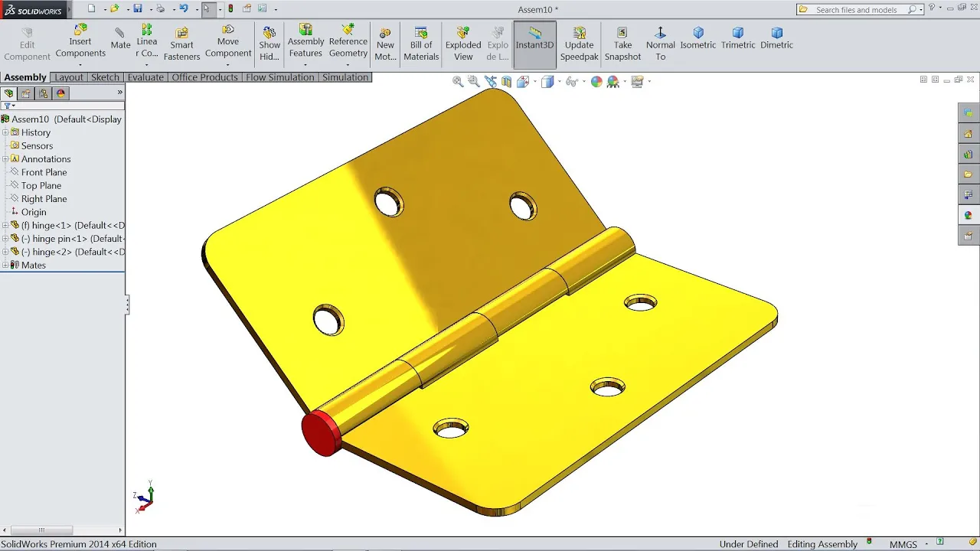Switch to the Layout tab

69,77
